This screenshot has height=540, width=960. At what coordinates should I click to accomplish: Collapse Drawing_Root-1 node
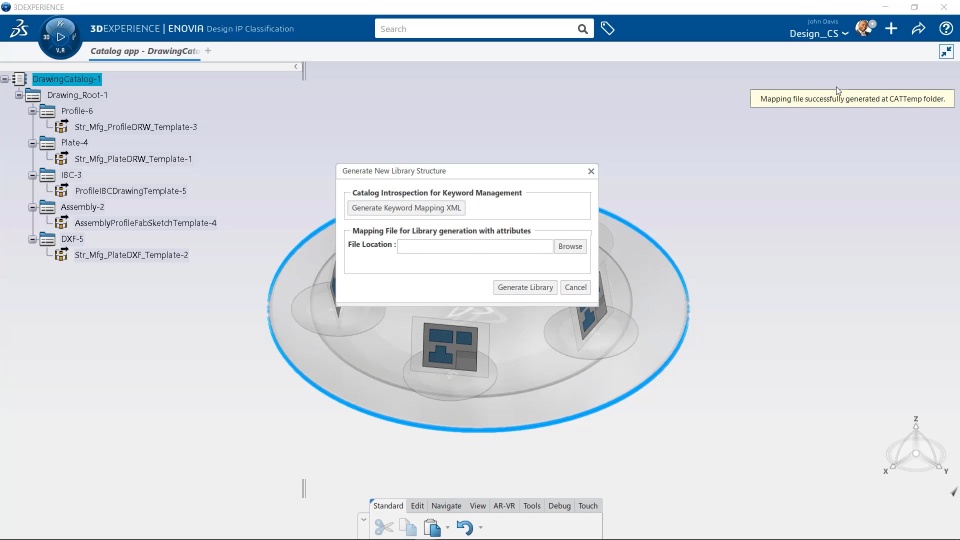[19, 95]
